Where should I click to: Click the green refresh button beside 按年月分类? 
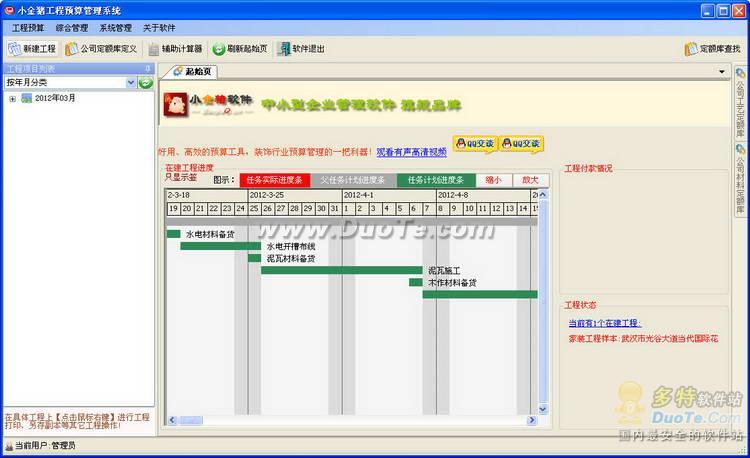pyautogui.click(x=146, y=83)
